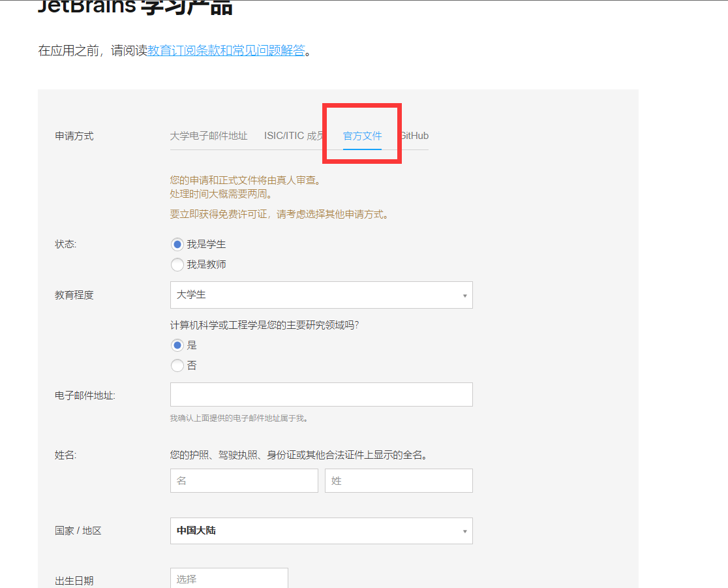Open the 教育程度 dropdown showing 大学生
Viewport: 728px width, 588px height.
[322, 295]
